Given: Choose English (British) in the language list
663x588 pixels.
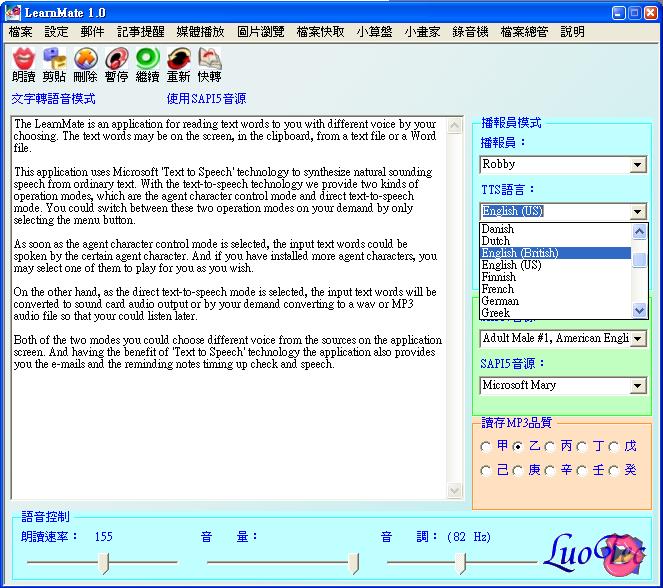Looking at the screenshot, I should (556, 253).
